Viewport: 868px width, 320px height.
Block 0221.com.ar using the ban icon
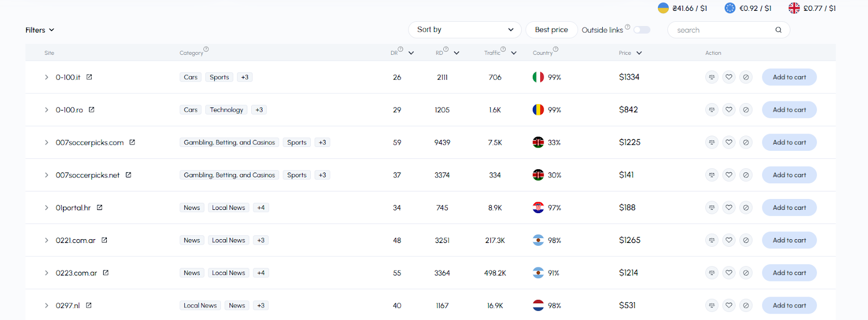coord(746,240)
